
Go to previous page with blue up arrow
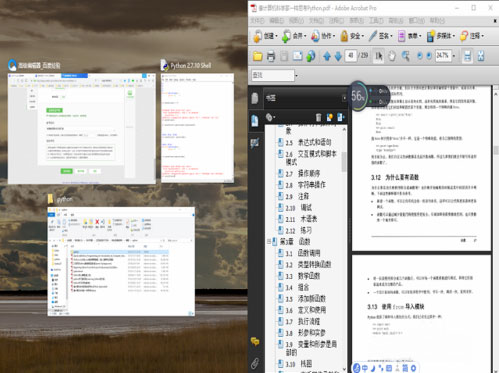coord(327,56)
